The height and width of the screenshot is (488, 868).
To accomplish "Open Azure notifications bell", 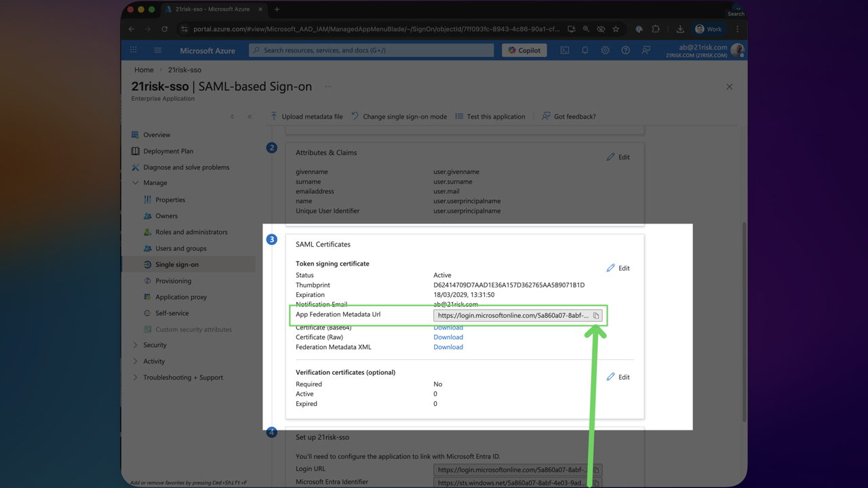I will point(585,49).
